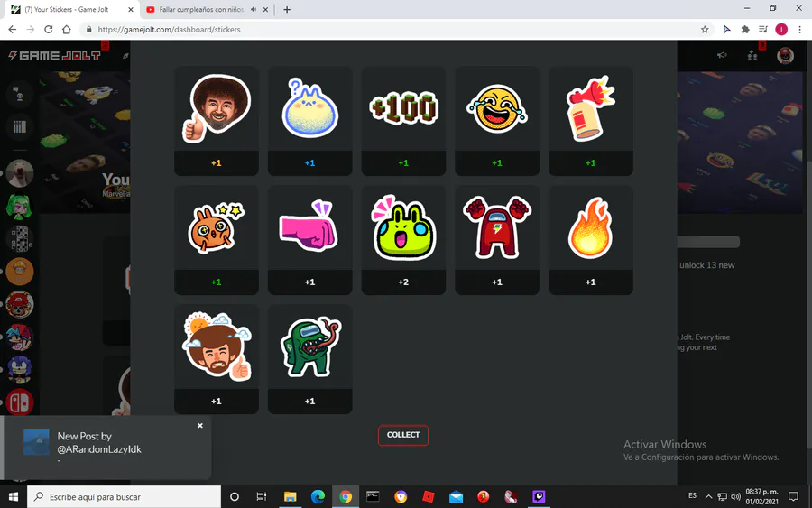Click the Bob Ross clouds sticker
Image resolution: width=812 pixels, height=508 pixels.
(x=217, y=347)
